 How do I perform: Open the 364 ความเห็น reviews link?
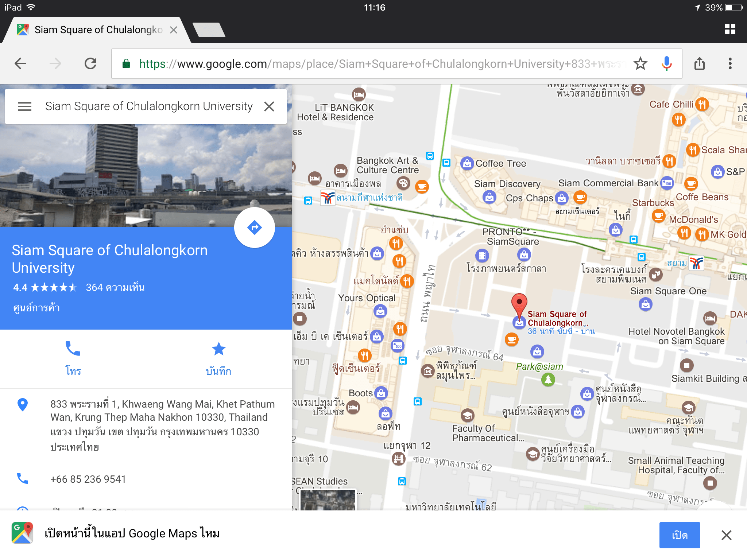[115, 288]
